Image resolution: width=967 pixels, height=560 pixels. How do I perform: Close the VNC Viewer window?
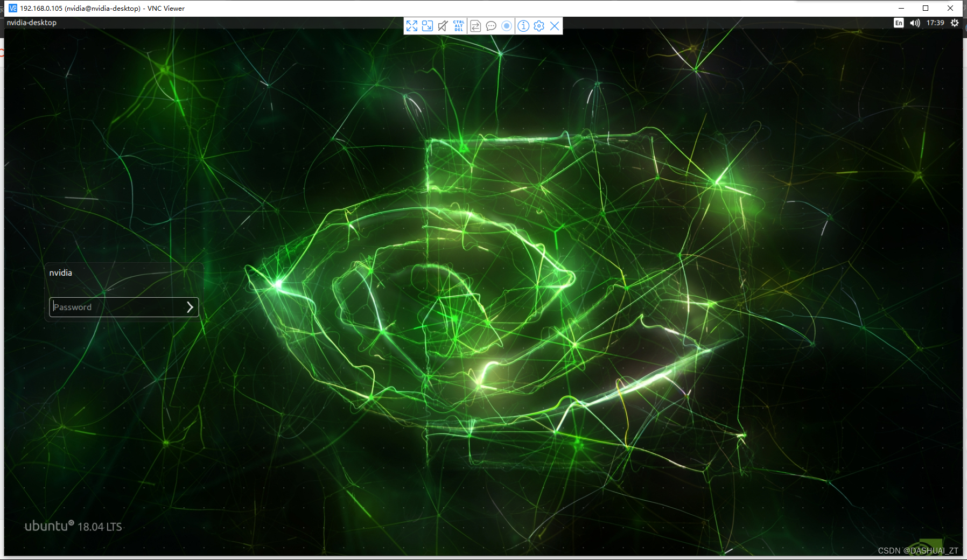point(950,8)
